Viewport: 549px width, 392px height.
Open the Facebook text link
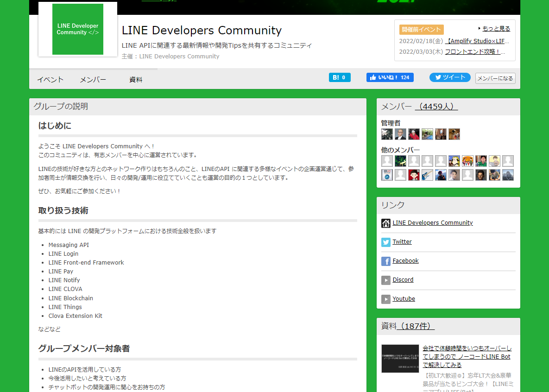(405, 260)
